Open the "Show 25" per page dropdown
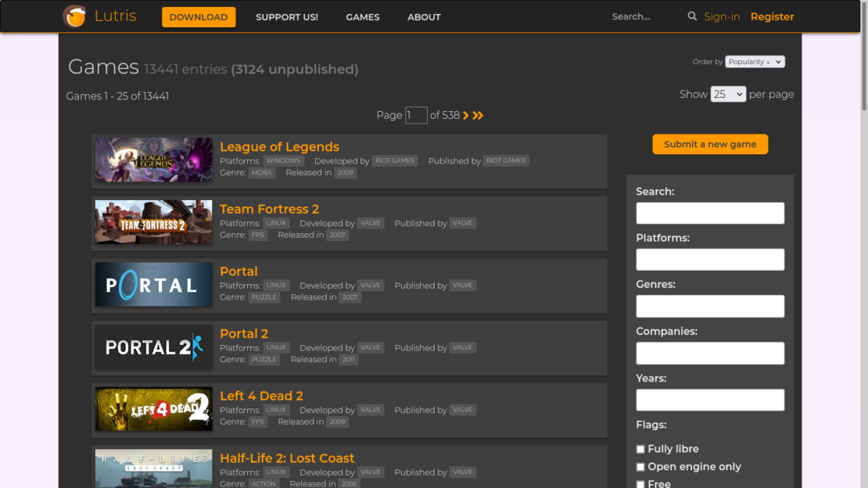This screenshot has width=868, height=488. (727, 93)
